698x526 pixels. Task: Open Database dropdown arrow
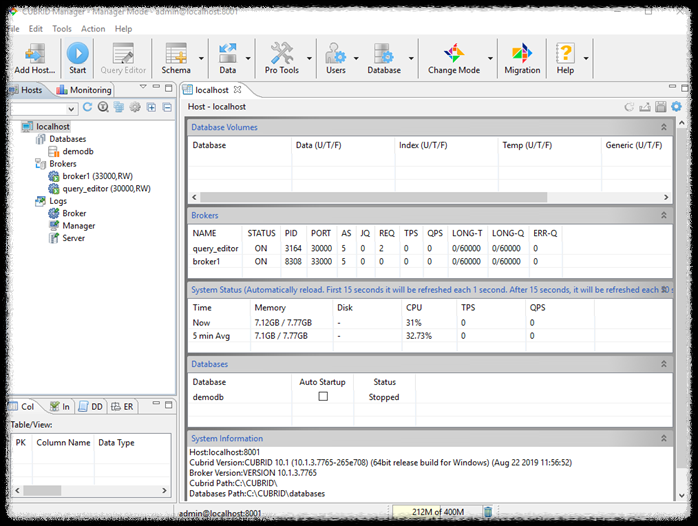pyautogui.click(x=411, y=58)
